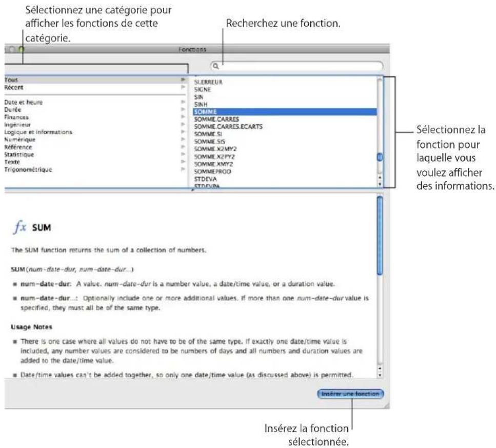Click the green zoom window button
The height and width of the screenshot is (448, 496).
[x=21, y=49]
